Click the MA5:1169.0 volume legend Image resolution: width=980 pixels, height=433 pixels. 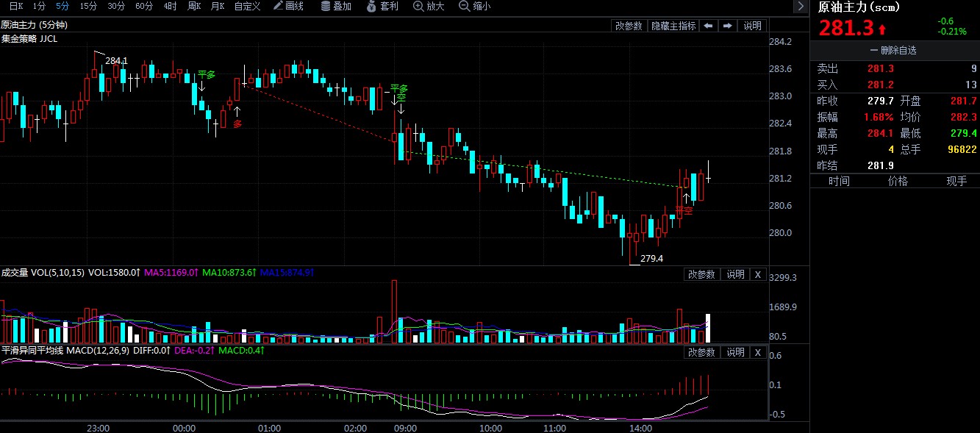(x=171, y=273)
